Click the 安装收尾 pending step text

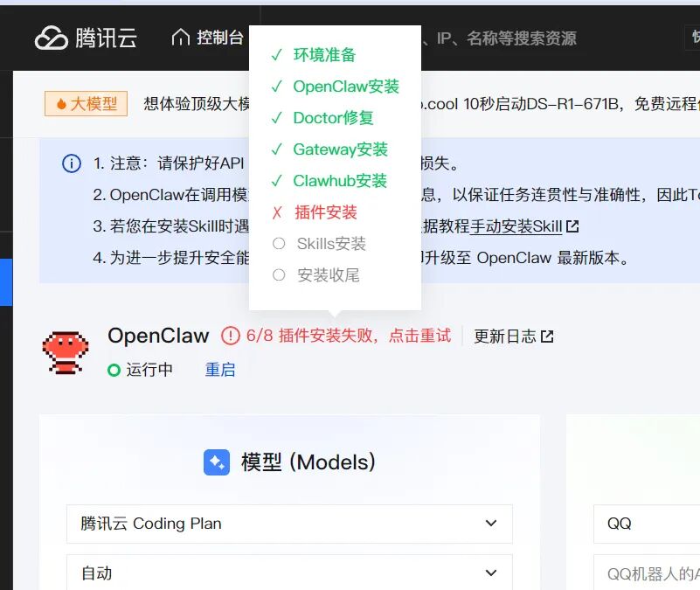tap(328, 275)
